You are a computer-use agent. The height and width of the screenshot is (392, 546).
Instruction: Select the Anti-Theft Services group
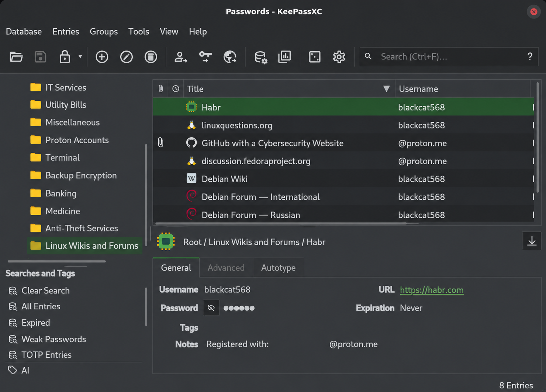(x=74, y=228)
